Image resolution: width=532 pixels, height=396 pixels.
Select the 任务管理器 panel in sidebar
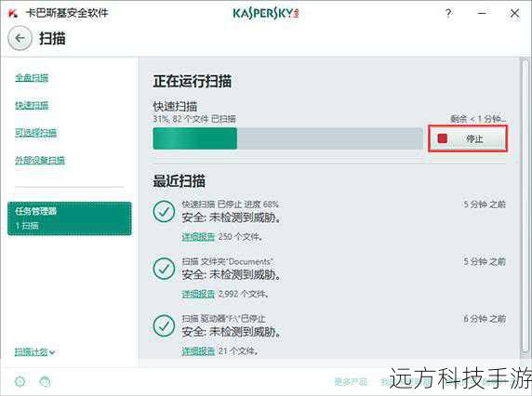point(70,218)
